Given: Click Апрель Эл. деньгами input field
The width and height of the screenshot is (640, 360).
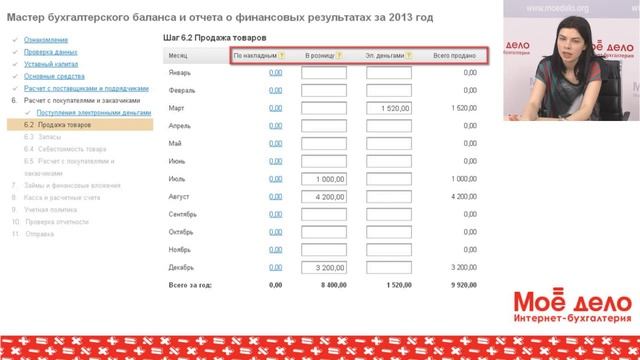Looking at the screenshot, I should (x=389, y=126).
